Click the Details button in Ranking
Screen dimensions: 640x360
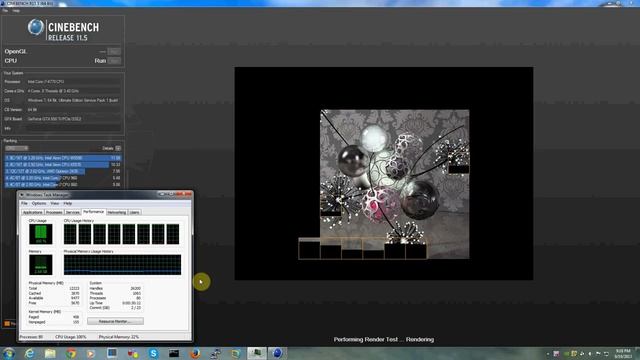118,148
